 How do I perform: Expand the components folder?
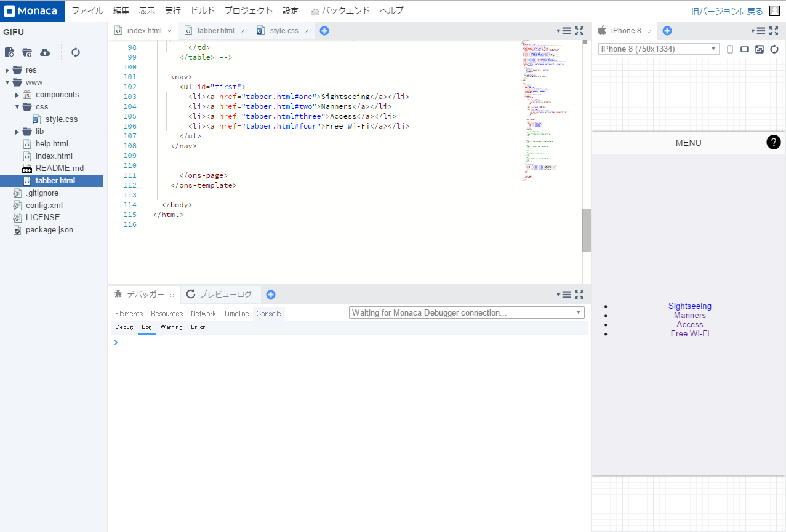pyautogui.click(x=17, y=95)
